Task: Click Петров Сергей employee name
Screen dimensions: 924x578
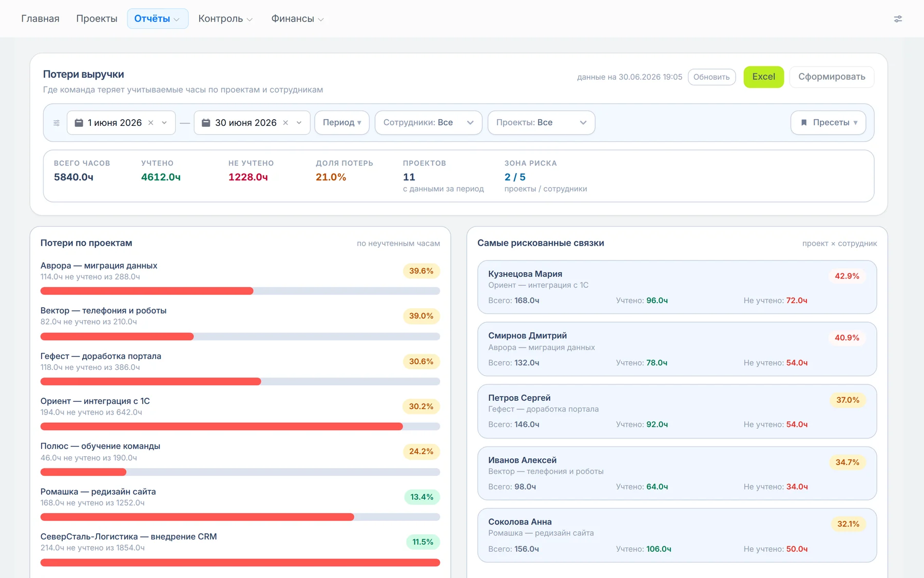Action: (519, 398)
